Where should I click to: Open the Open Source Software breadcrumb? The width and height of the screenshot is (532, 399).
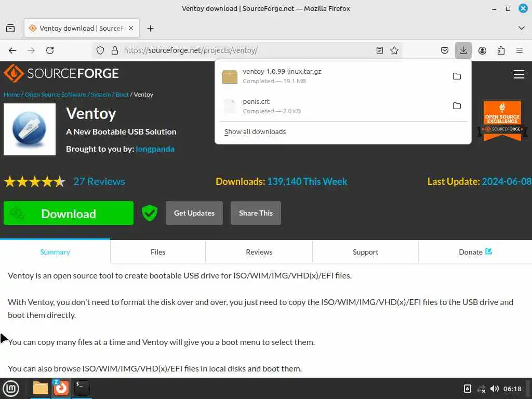pyautogui.click(x=55, y=95)
